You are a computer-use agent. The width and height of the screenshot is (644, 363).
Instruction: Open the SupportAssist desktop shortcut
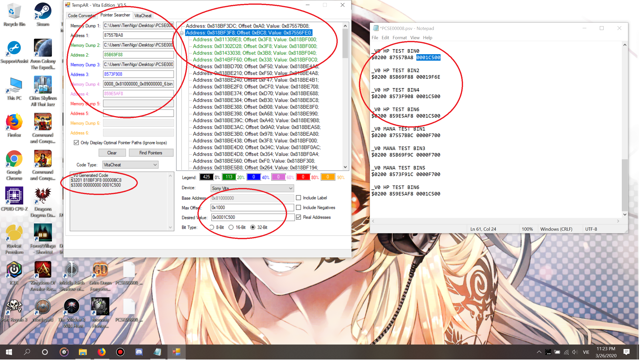(14, 52)
